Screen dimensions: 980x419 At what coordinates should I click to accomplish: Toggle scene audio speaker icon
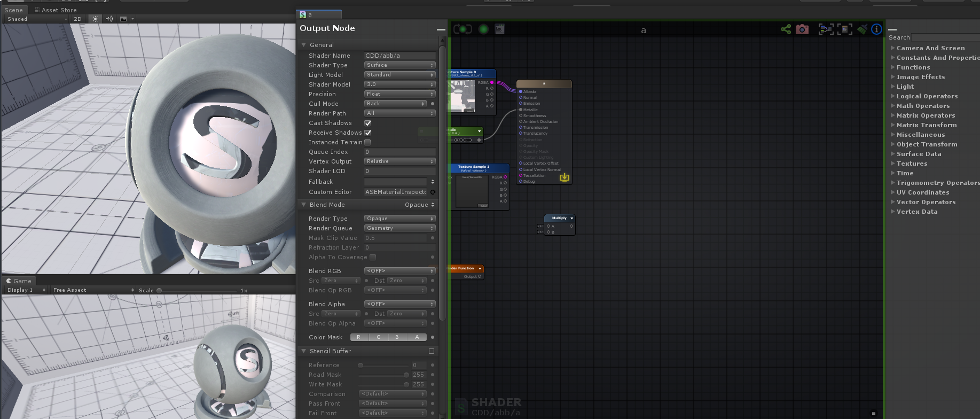(109, 19)
